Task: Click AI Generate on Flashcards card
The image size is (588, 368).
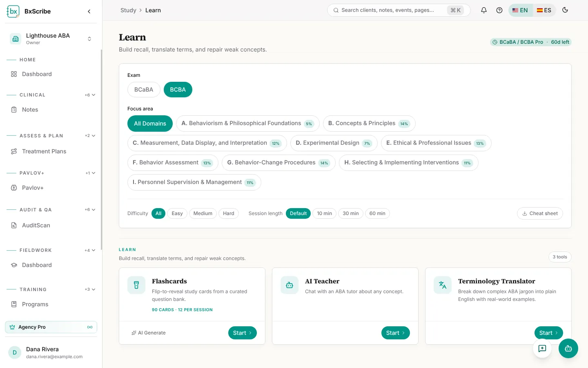Action: [149, 333]
